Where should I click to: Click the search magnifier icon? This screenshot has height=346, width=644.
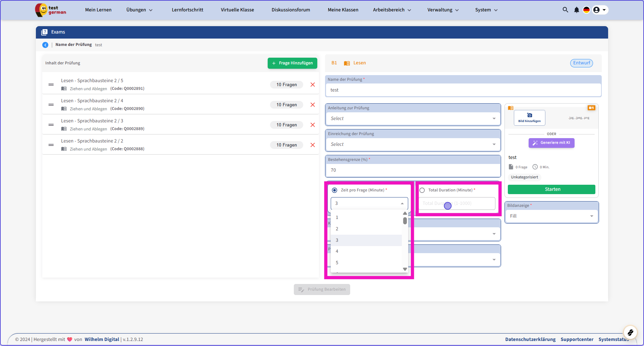[x=565, y=10]
